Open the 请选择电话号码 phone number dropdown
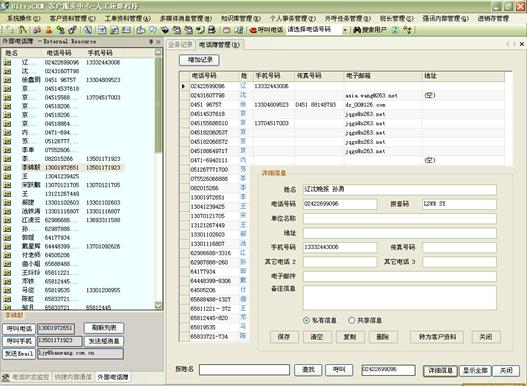The image size is (527, 386). point(345,30)
